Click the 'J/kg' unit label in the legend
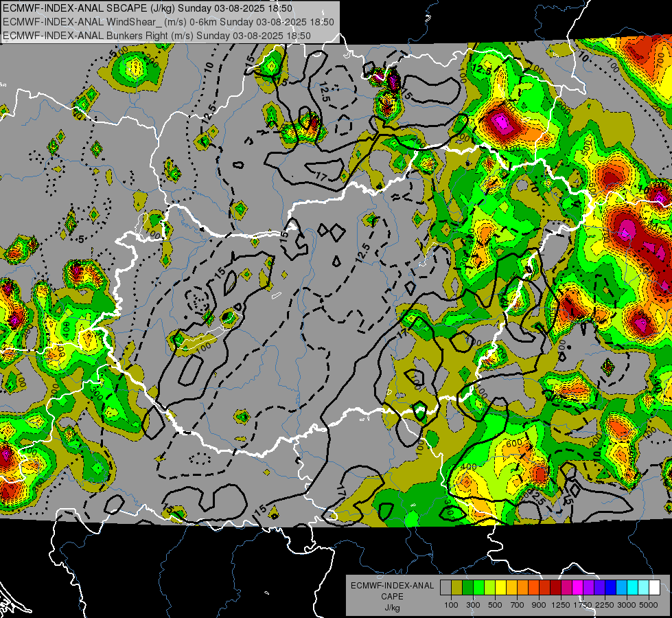Viewport: 672px width, 618px height. [392, 608]
